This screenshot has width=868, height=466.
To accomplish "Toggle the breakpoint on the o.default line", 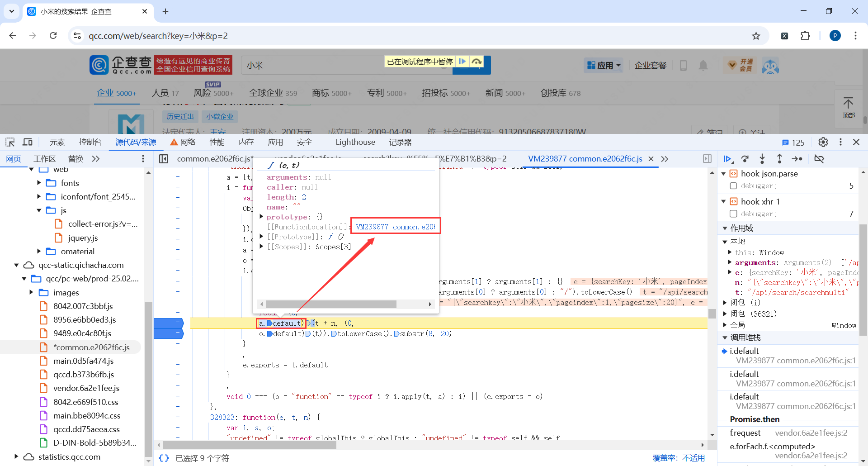I will click(x=169, y=333).
